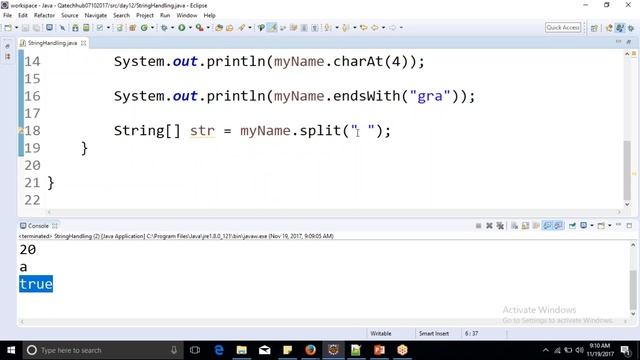The image size is (640, 360).
Task: Click the Back navigation arrow icon
Action: [x=375, y=28]
